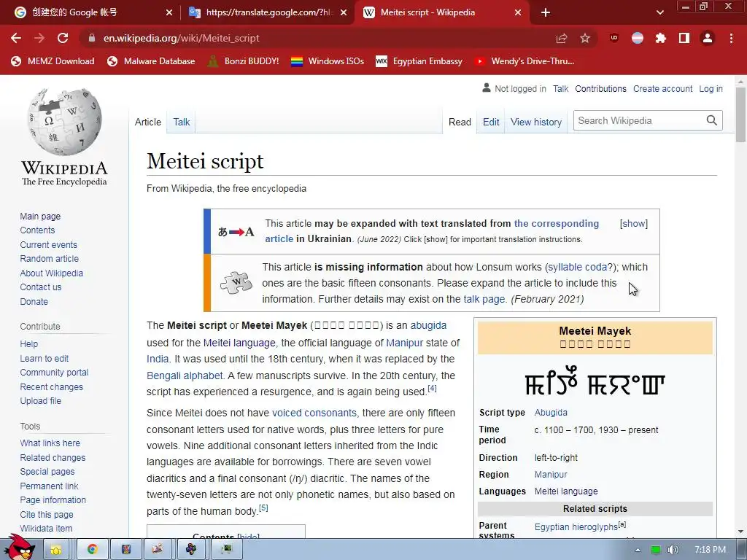Follow the Bengali alphabet link
This screenshot has width=747, height=560.
pos(185,376)
